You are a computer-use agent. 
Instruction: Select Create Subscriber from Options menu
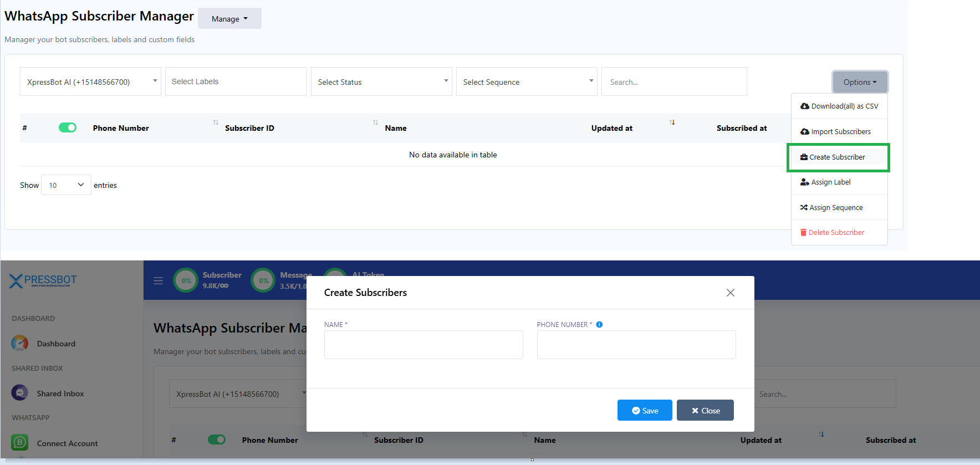837,157
